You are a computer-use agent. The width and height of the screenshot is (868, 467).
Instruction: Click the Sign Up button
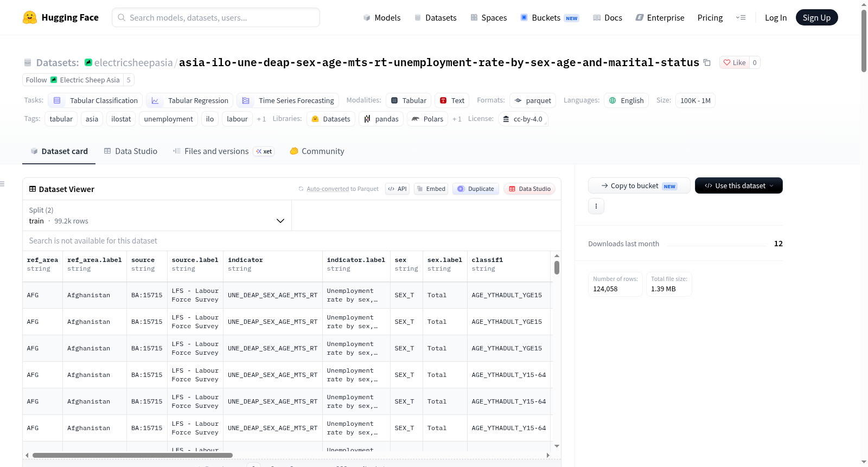coord(816,17)
